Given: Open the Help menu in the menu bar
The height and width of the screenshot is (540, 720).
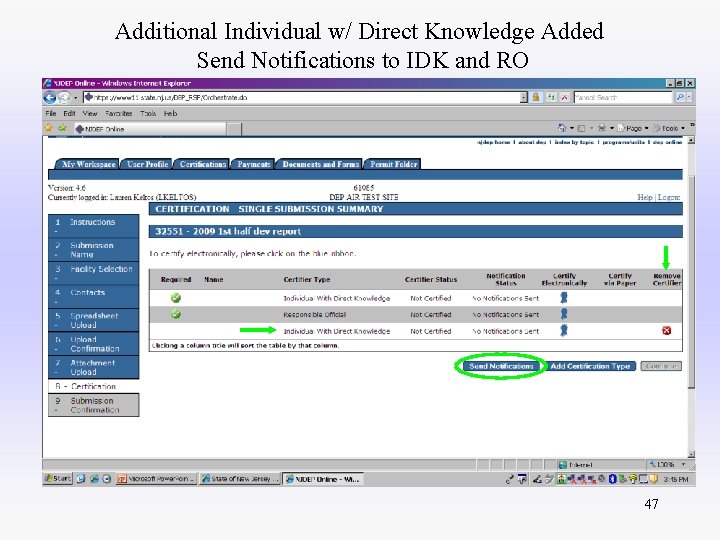Looking at the screenshot, I should [x=170, y=113].
